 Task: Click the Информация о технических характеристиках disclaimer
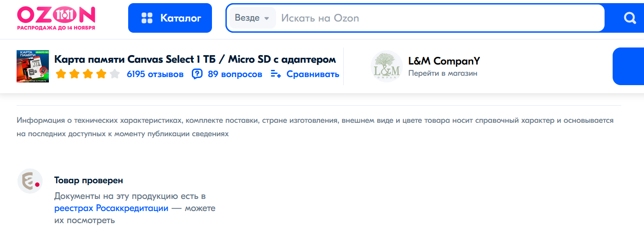click(x=315, y=127)
